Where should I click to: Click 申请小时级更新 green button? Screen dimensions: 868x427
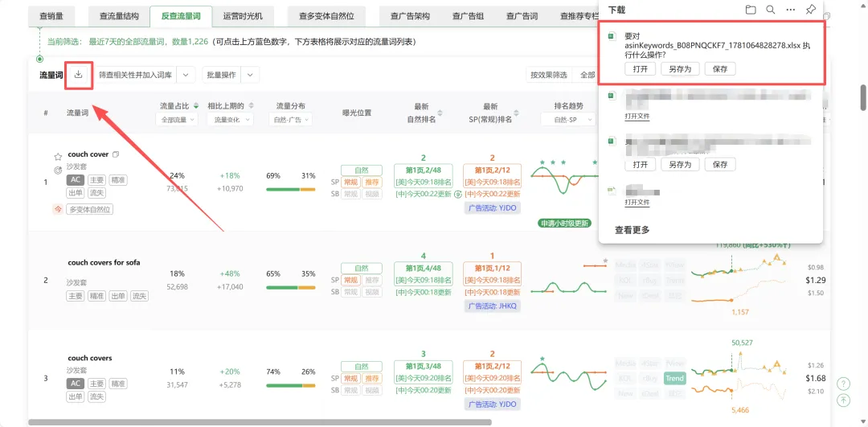(x=564, y=224)
